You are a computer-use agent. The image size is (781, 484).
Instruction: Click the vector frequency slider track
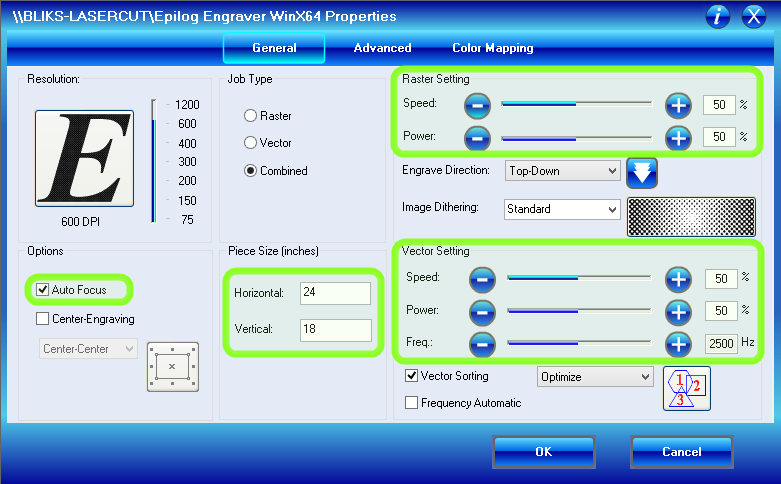[x=579, y=343]
